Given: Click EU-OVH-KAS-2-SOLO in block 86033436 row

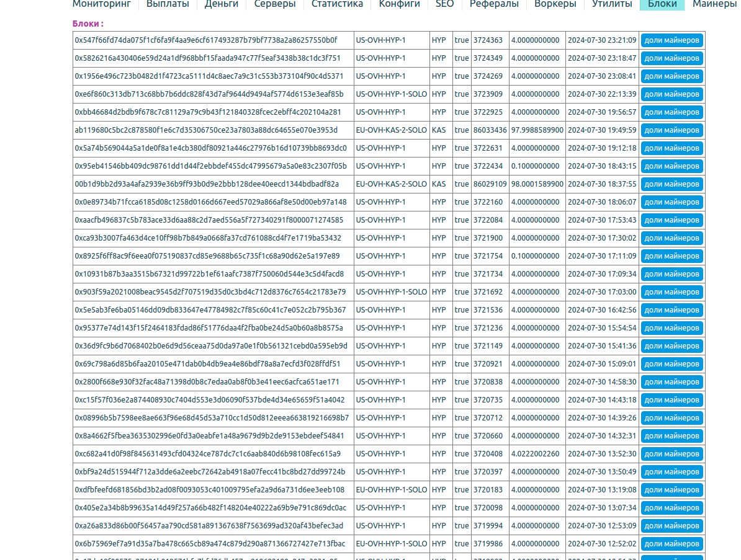Looking at the screenshot, I should pyautogui.click(x=392, y=130).
